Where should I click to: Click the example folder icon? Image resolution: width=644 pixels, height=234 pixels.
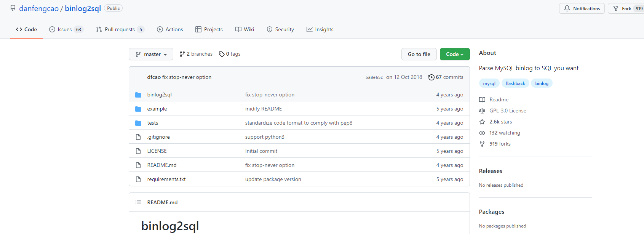138,109
